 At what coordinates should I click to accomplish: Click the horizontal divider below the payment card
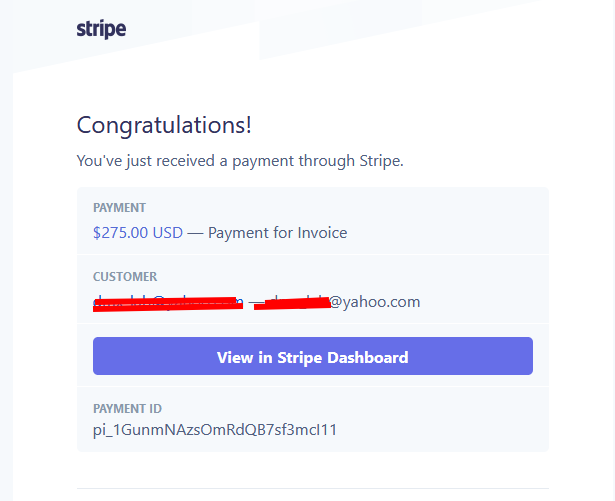click(x=313, y=488)
